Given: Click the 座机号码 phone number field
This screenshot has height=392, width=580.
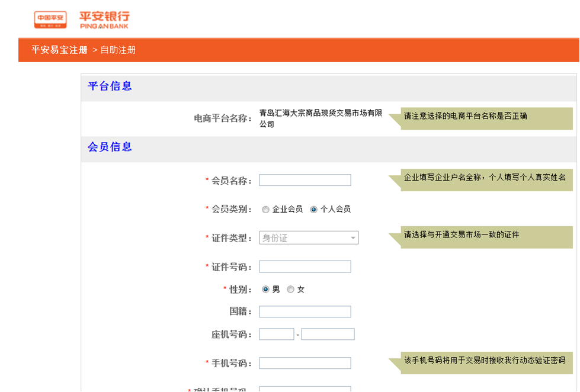Looking at the screenshot, I should (328, 335).
